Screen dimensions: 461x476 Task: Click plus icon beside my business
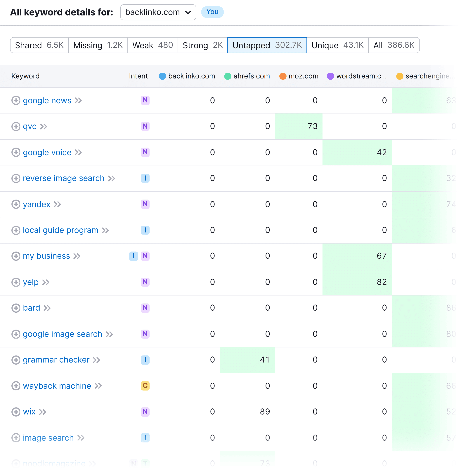pos(16,256)
